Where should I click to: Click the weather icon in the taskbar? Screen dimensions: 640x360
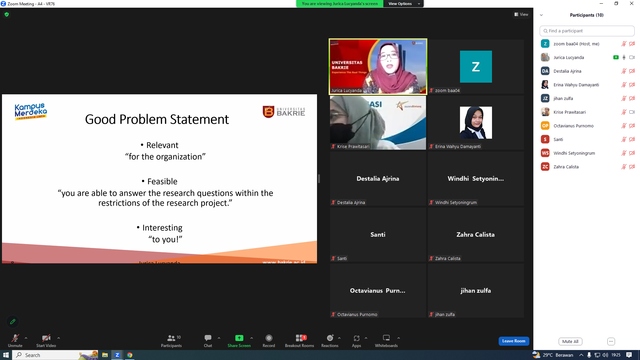(x=536, y=355)
